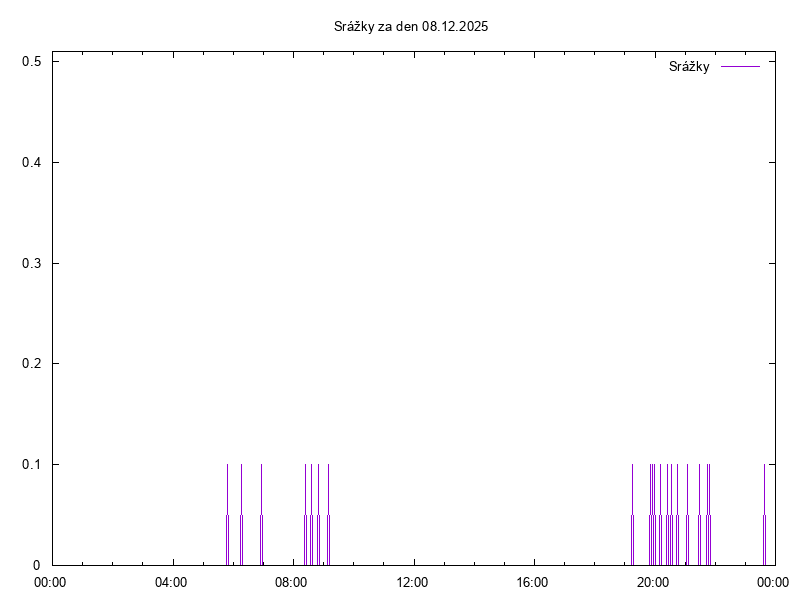Click the isolated spike just after 19:00
Image resolution: width=800 pixels, height=600 pixels.
[632, 515]
